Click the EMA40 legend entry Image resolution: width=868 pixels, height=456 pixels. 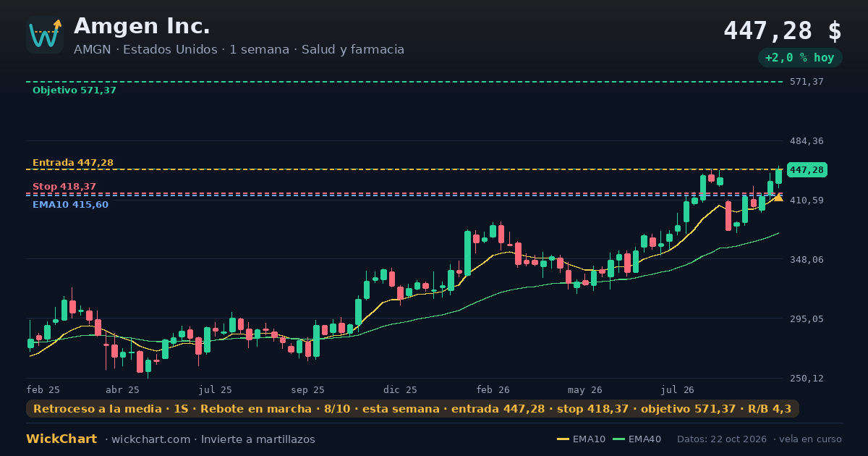pyautogui.click(x=637, y=439)
